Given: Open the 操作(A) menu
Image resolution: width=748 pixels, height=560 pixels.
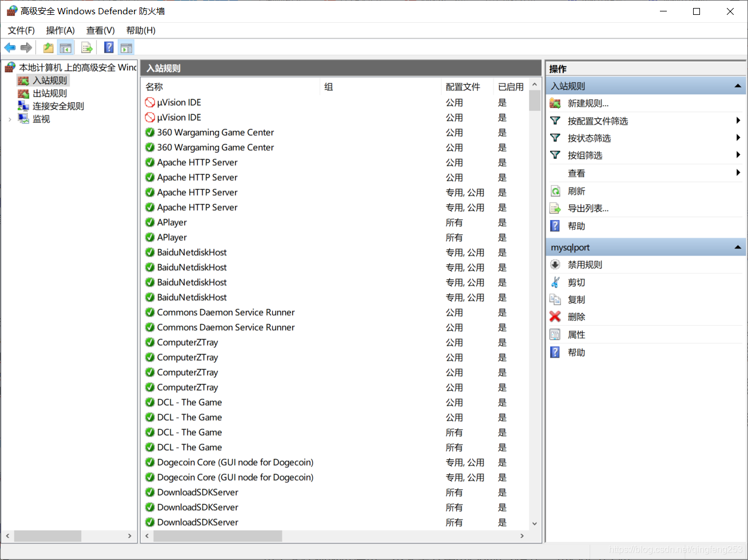Looking at the screenshot, I should (x=61, y=30).
